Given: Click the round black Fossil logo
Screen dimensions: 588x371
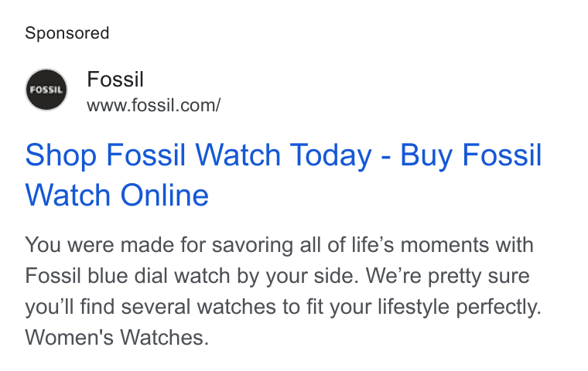Looking at the screenshot, I should tap(46, 90).
